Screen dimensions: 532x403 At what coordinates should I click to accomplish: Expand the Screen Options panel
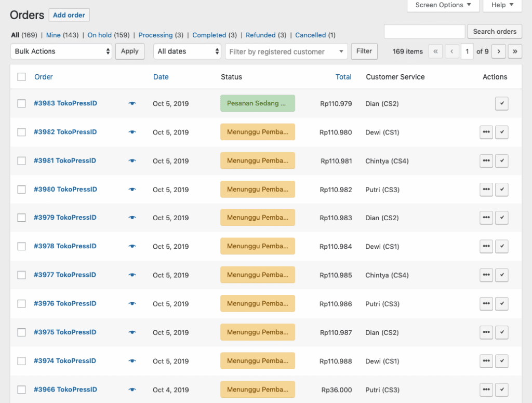pyautogui.click(x=443, y=5)
